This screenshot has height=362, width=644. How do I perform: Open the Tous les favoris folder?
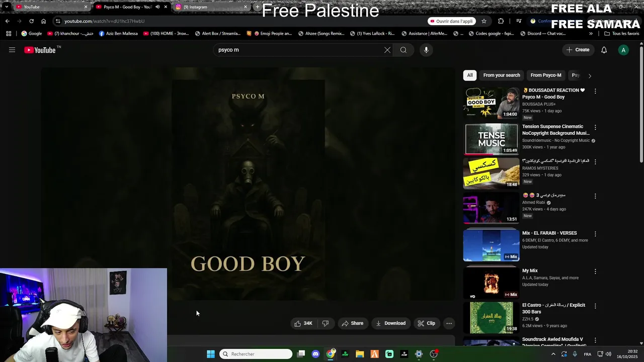[622, 34]
